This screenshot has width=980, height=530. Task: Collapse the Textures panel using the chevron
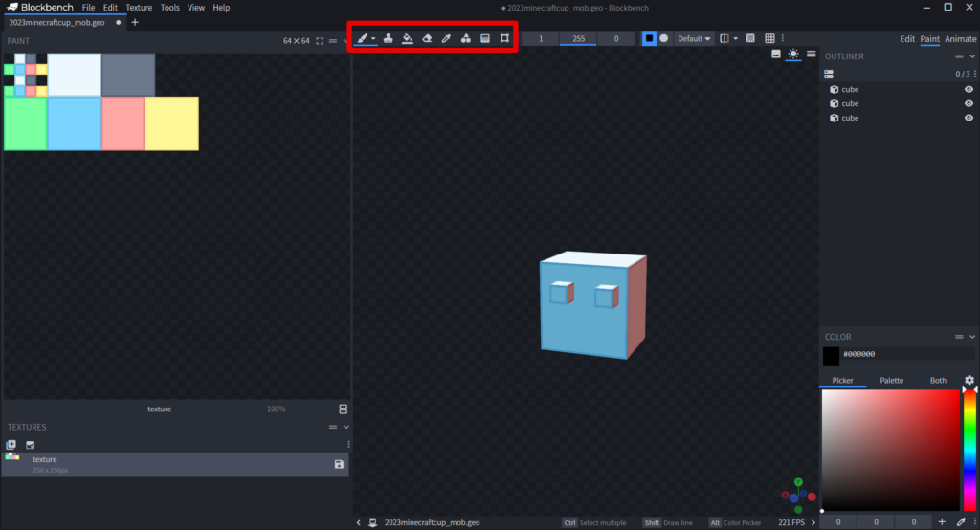(346, 427)
